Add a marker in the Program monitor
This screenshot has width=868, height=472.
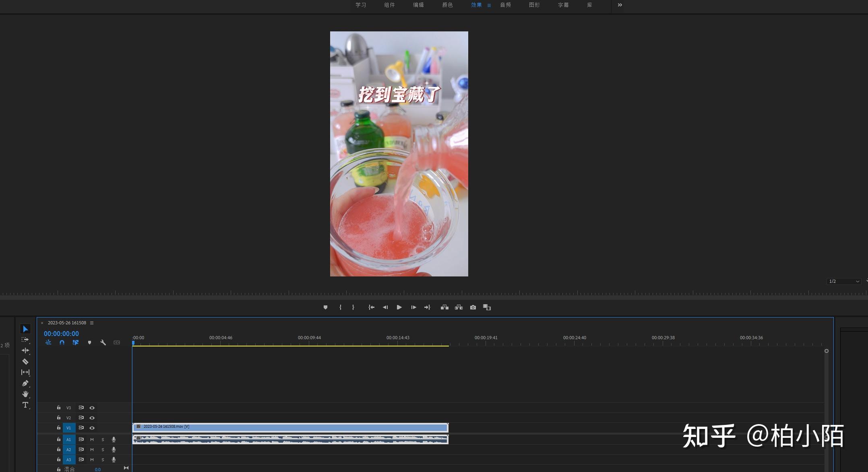click(325, 307)
